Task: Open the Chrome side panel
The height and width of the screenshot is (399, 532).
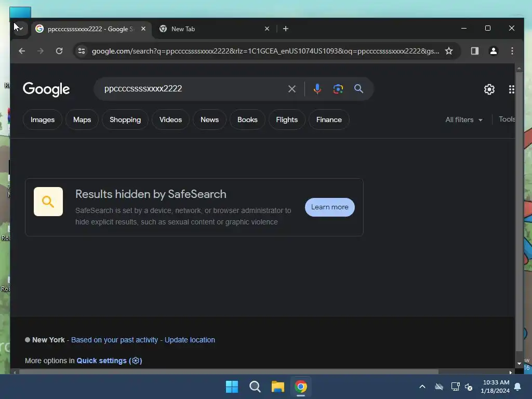Action: (x=475, y=51)
